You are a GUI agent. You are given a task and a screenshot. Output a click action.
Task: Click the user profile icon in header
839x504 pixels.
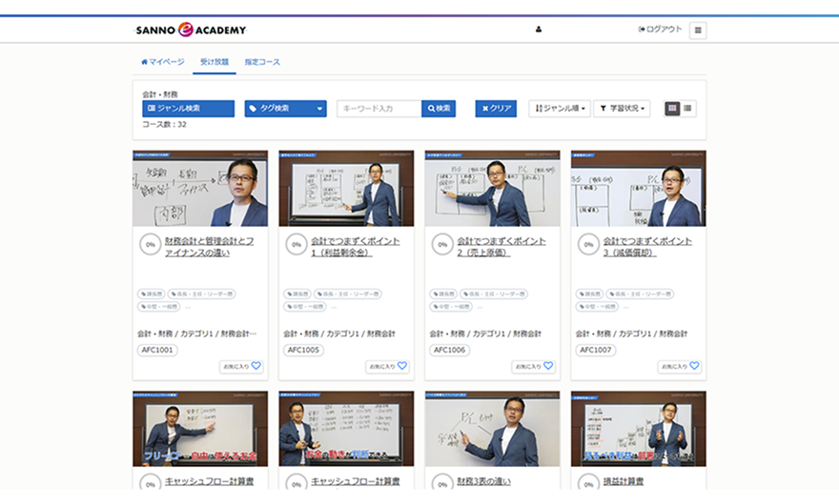[x=539, y=30]
